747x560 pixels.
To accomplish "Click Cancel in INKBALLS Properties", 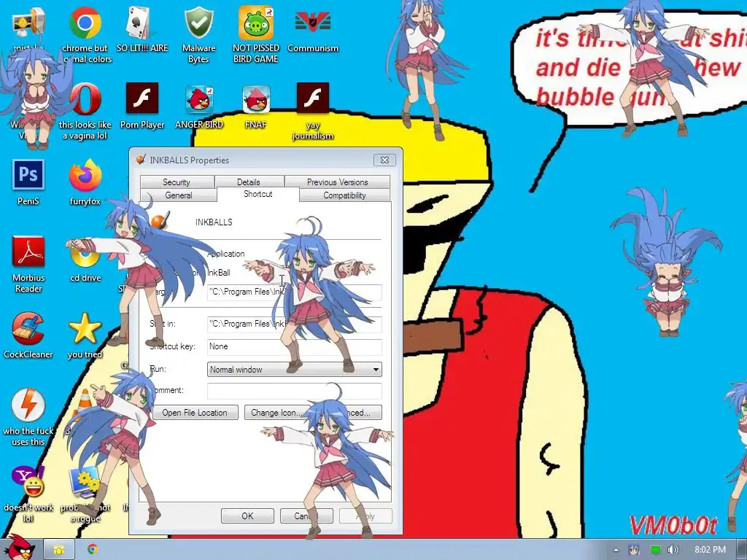I will pyautogui.click(x=306, y=516).
